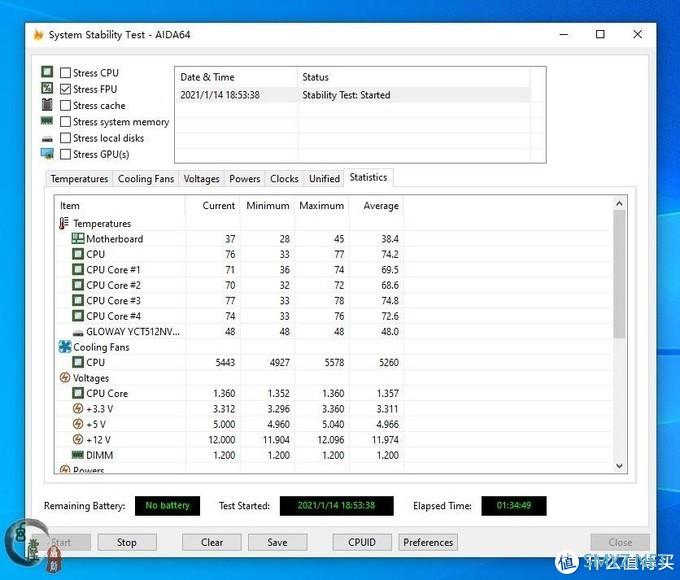
Task: Select the GLOWAY YCT512NV row label
Action: click(133, 331)
